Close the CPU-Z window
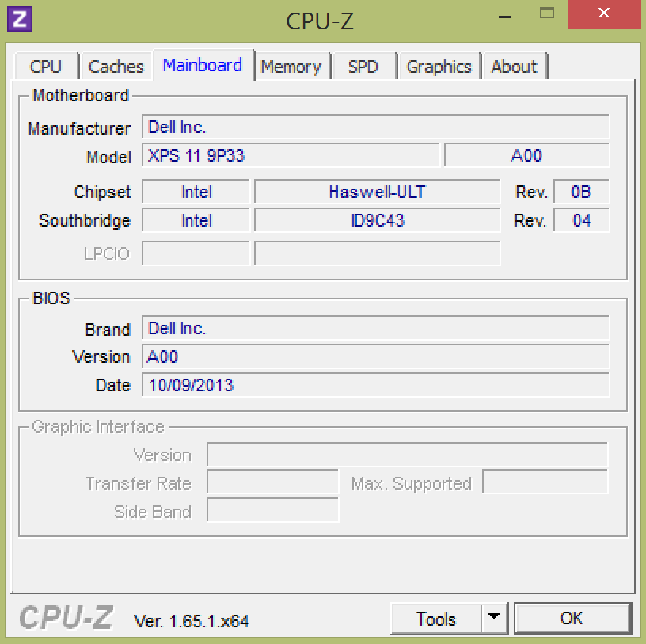Image resolution: width=646 pixels, height=644 pixels. pos(604,14)
